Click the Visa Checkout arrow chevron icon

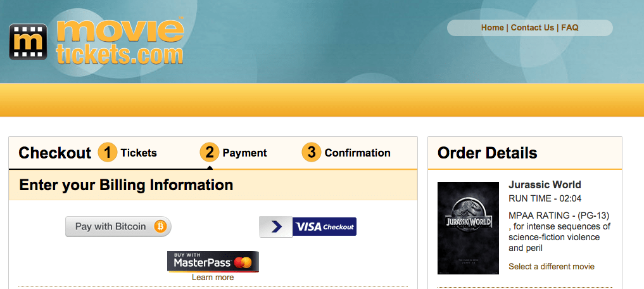(276, 226)
